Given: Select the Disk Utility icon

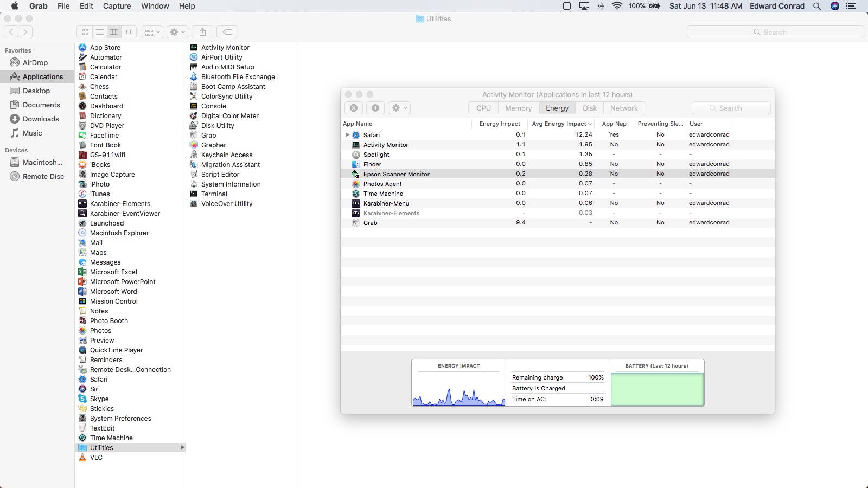Looking at the screenshot, I should [194, 125].
